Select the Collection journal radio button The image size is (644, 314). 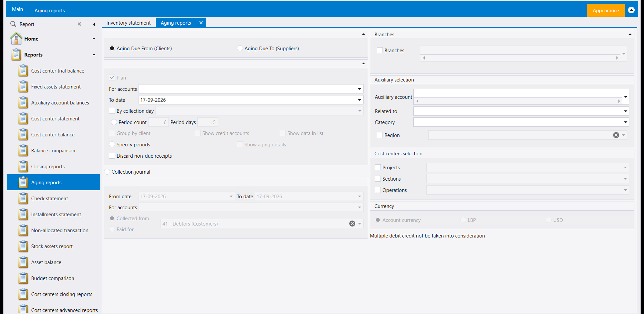tap(107, 172)
